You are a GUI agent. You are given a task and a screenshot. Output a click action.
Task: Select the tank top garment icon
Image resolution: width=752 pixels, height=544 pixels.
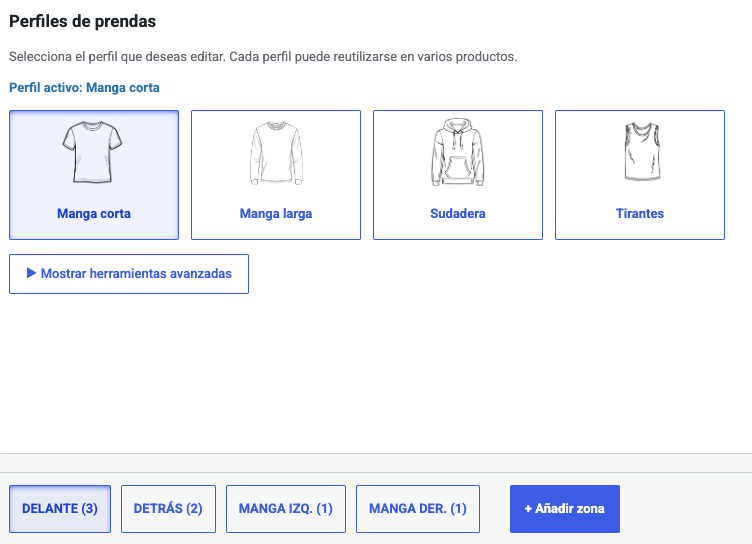point(642,152)
